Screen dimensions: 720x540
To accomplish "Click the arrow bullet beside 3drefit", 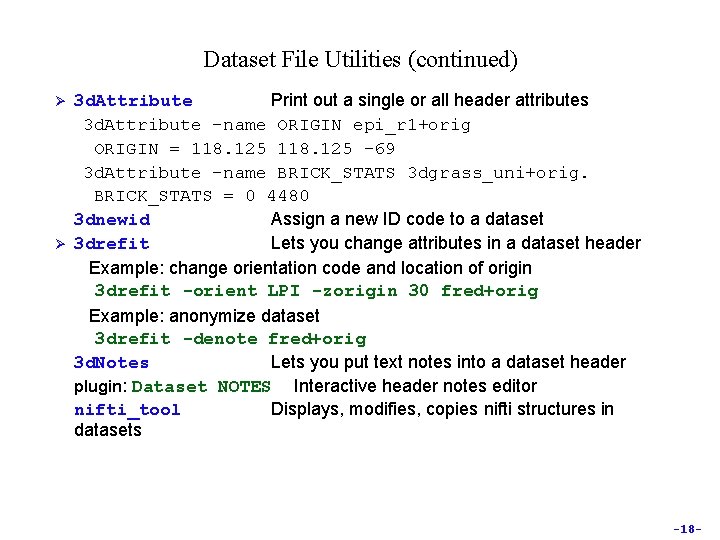I will click(x=60, y=244).
